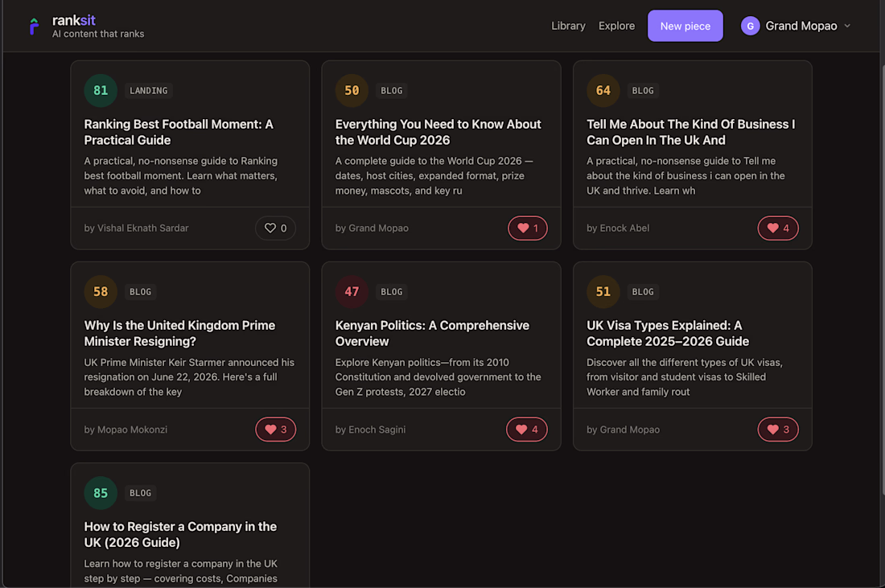Screen dimensions: 885x588
Task: Click score badge 58 on Prime Minister card
Action: point(101,292)
